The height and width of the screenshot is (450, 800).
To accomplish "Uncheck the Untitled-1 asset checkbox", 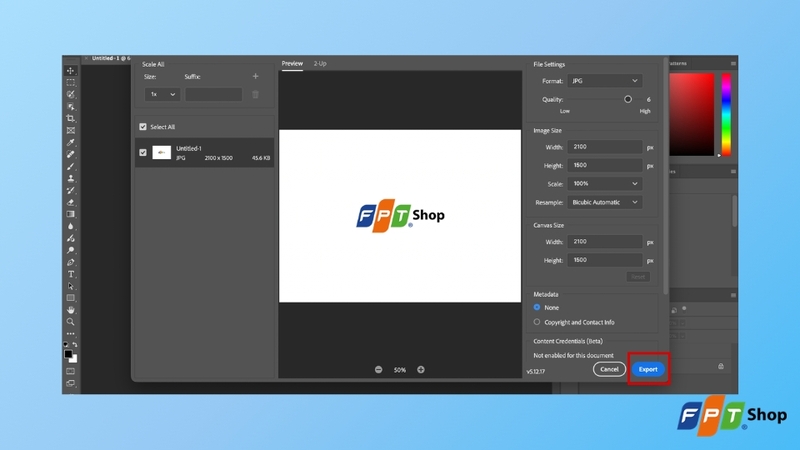I will pyautogui.click(x=143, y=153).
